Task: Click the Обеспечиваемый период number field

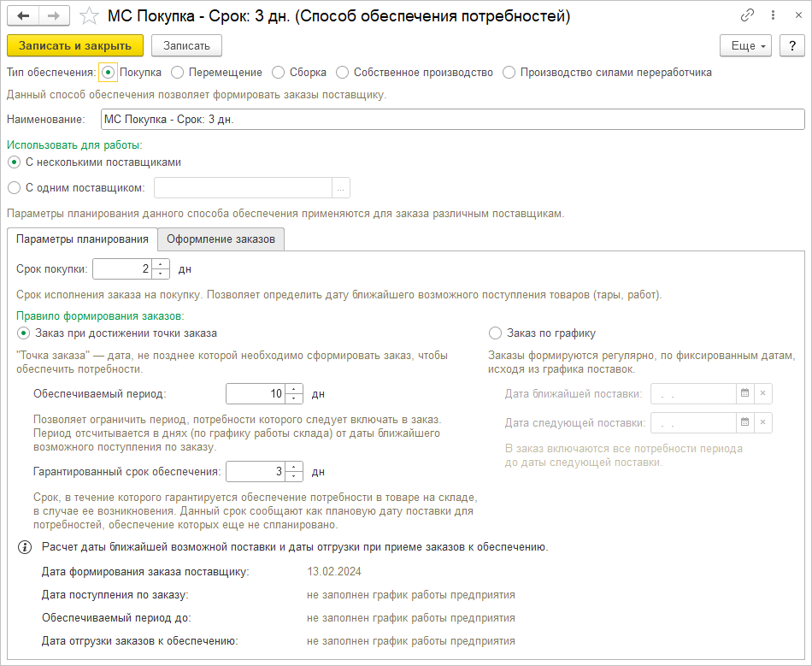Action: [256, 393]
